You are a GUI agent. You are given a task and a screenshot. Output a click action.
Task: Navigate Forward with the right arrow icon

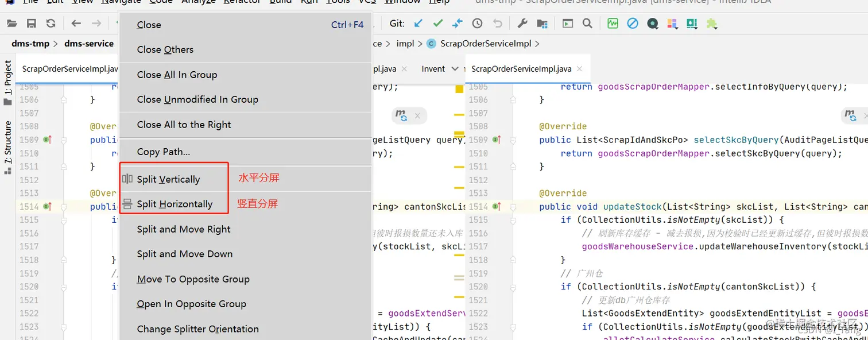[96, 24]
